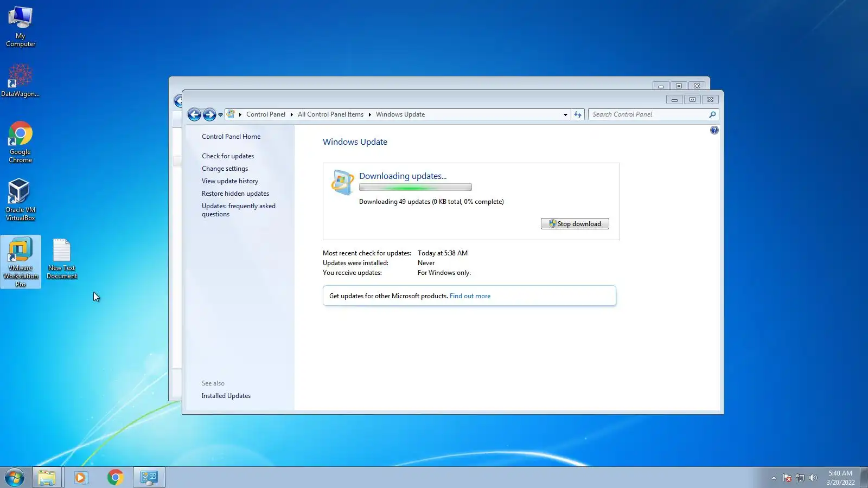Click the Downloading 49 updates status text
868x488 pixels.
click(431, 202)
